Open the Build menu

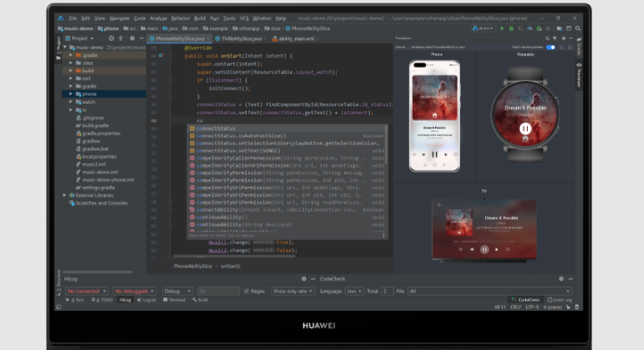point(199,18)
